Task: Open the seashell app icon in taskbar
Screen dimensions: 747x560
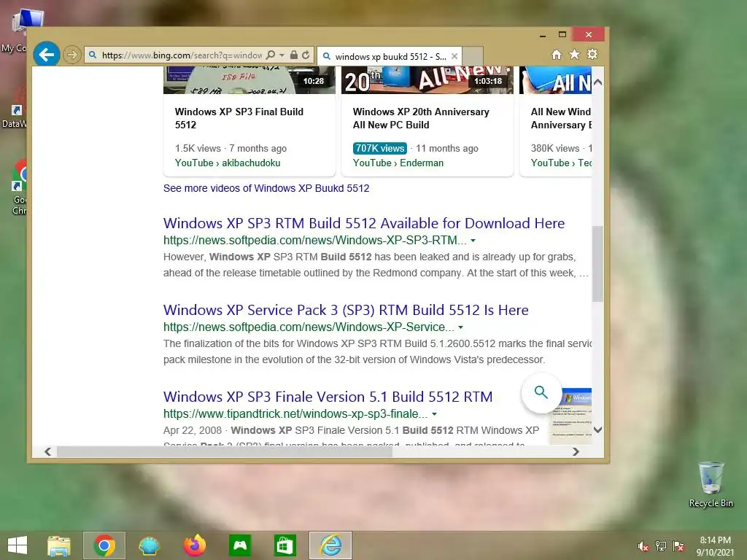Action: pos(149,545)
